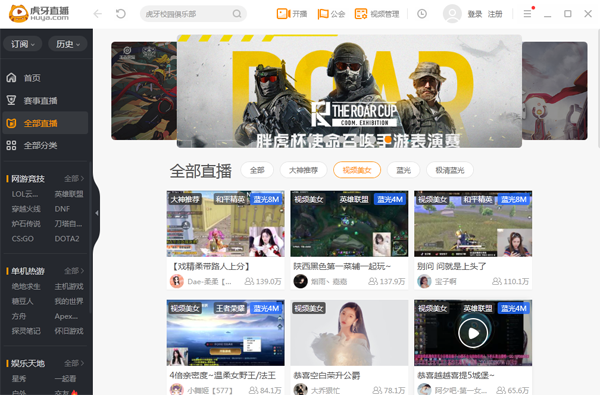Open 英雄联盟 category in sidebar

pos(69,194)
